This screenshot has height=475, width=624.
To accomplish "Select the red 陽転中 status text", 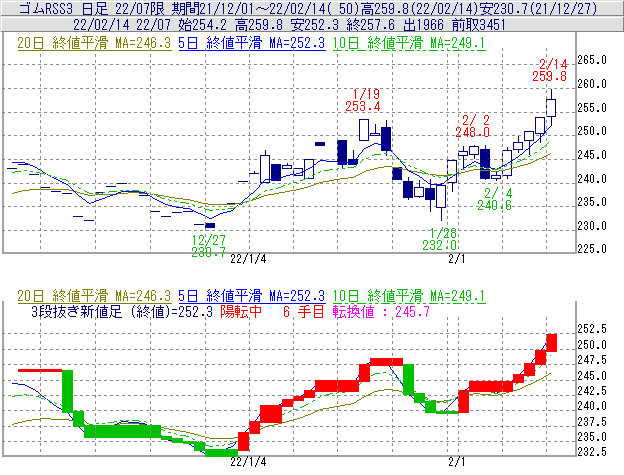I will tap(241, 311).
